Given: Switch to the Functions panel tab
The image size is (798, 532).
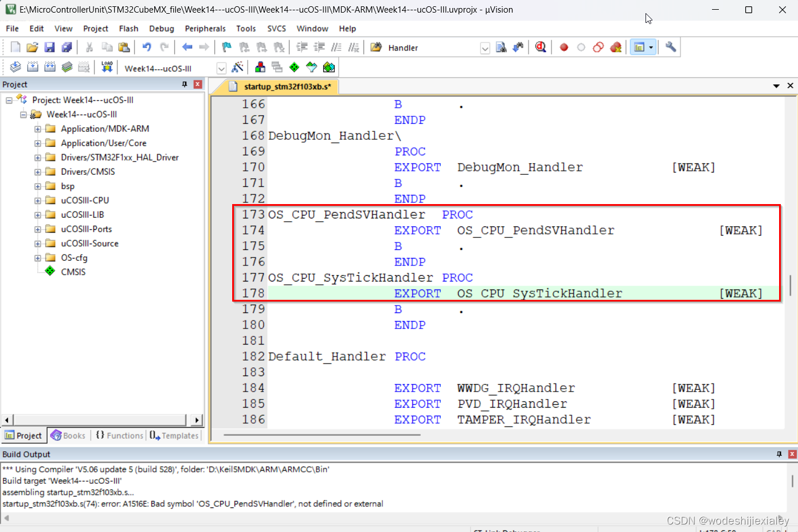Looking at the screenshot, I should point(119,436).
